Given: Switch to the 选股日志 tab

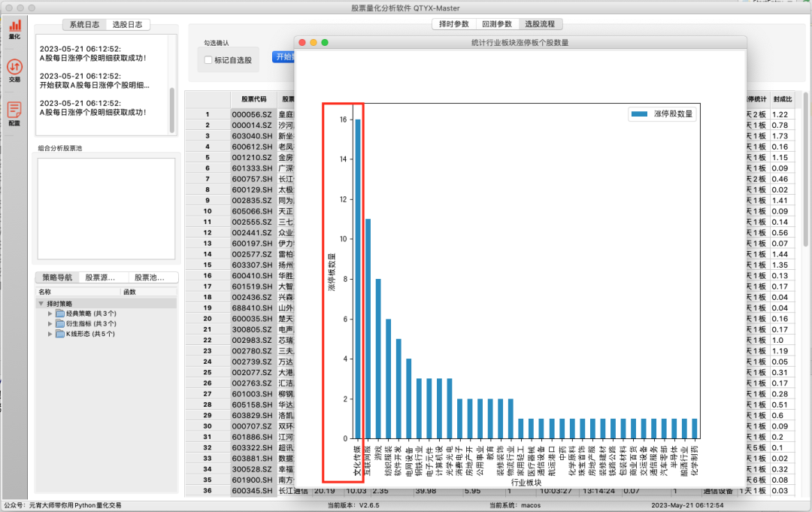Looking at the screenshot, I should [x=127, y=24].
